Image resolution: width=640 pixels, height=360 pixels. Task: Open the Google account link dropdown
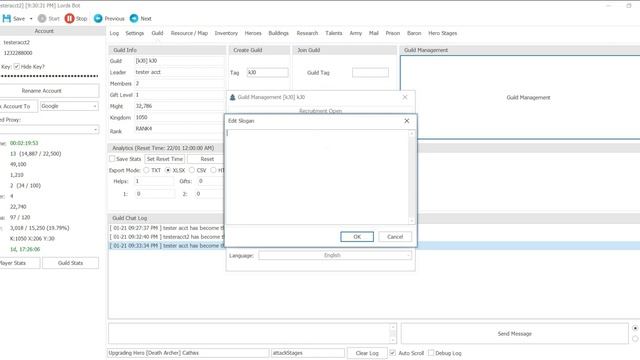click(x=69, y=106)
